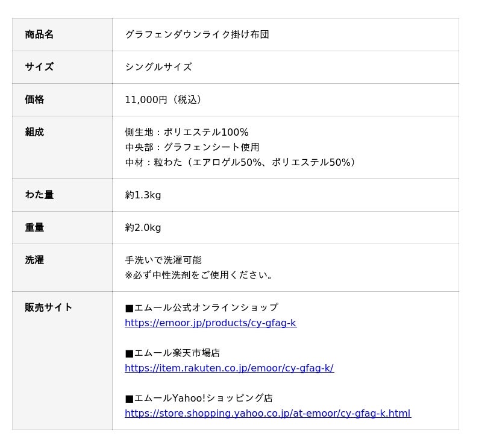The width and height of the screenshot is (482, 448).
Task: Click the 販売サイト row header
Action: [49, 308]
